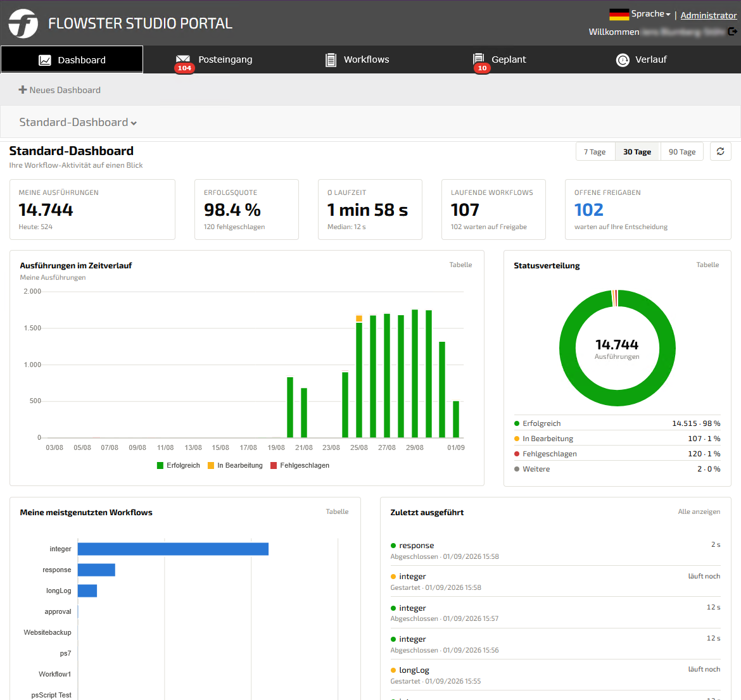Click the red Fehlgeschlagen legend swatch

274,465
